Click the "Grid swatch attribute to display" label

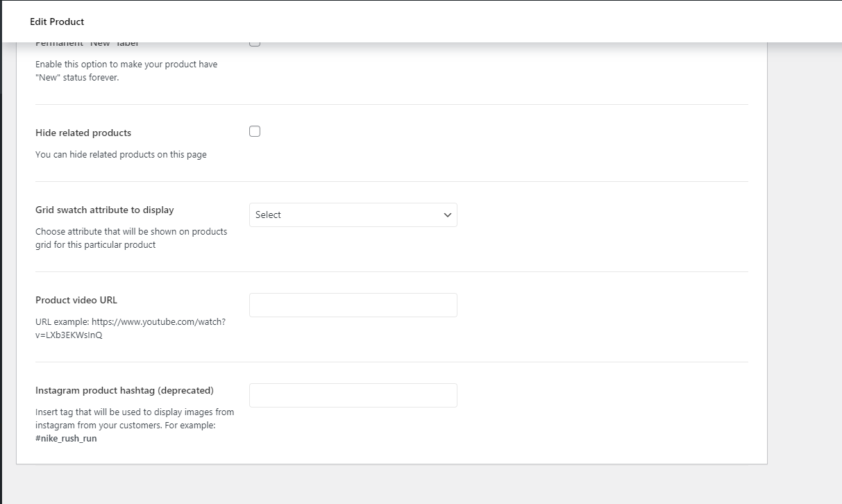[105, 210]
